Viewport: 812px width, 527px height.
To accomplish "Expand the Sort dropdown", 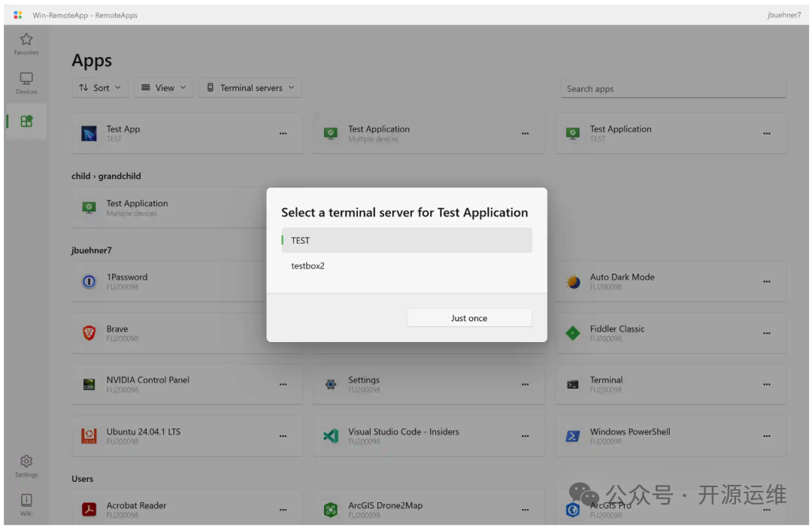I will (101, 88).
